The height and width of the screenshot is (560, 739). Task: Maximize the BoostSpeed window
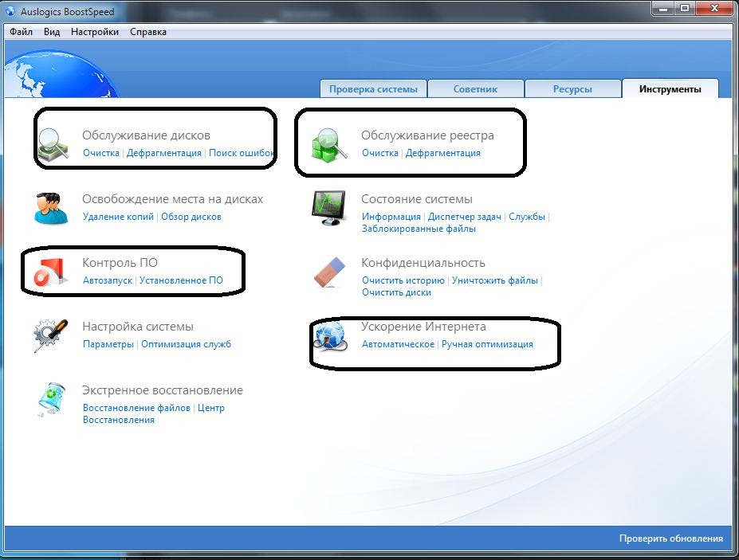pyautogui.click(x=685, y=9)
